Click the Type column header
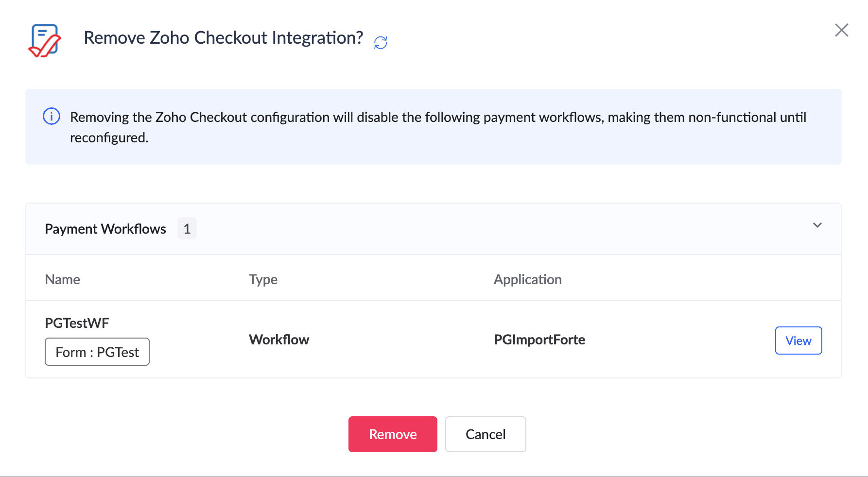Screen dimensions: 868x477 263,279
